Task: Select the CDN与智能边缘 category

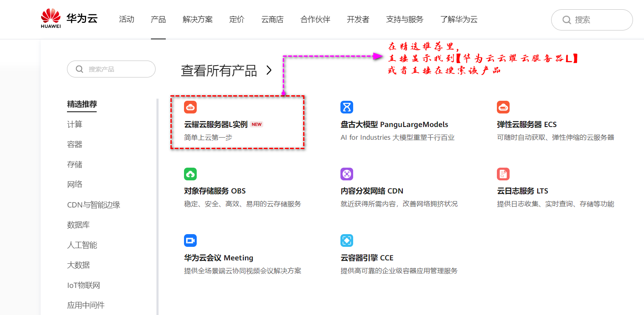Action: pyautogui.click(x=94, y=205)
